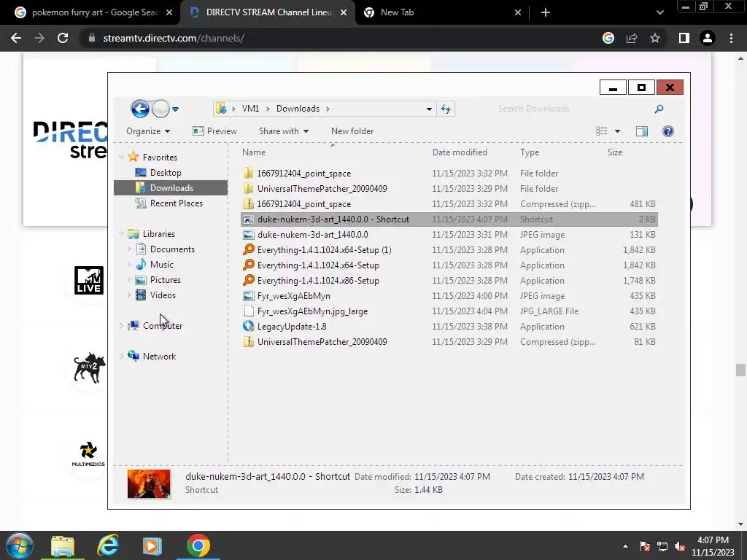Open the Chrome profile avatar menu
Screen dimensions: 747x560
click(708, 38)
